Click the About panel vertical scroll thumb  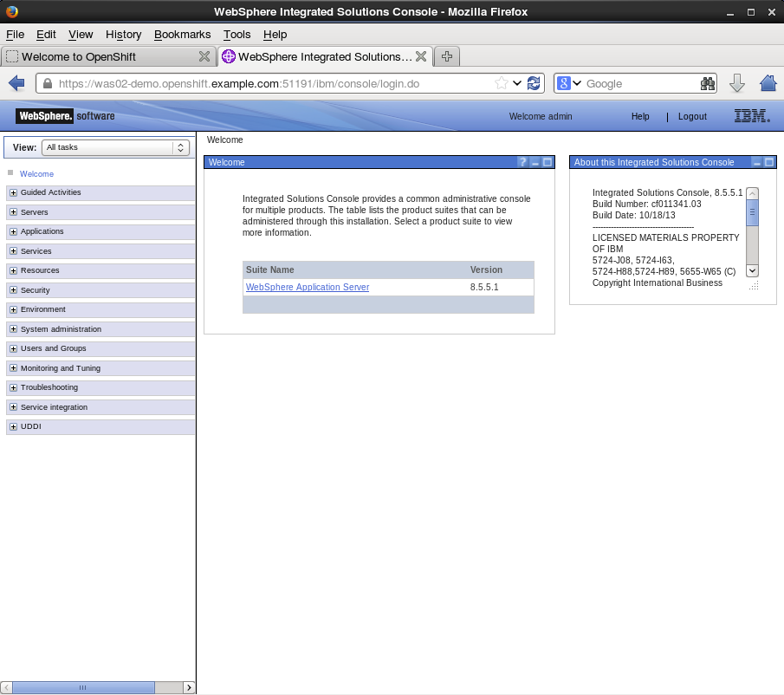(752, 212)
